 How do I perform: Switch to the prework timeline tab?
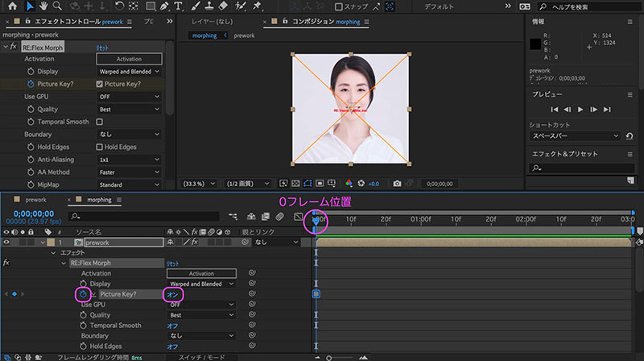click(x=35, y=200)
